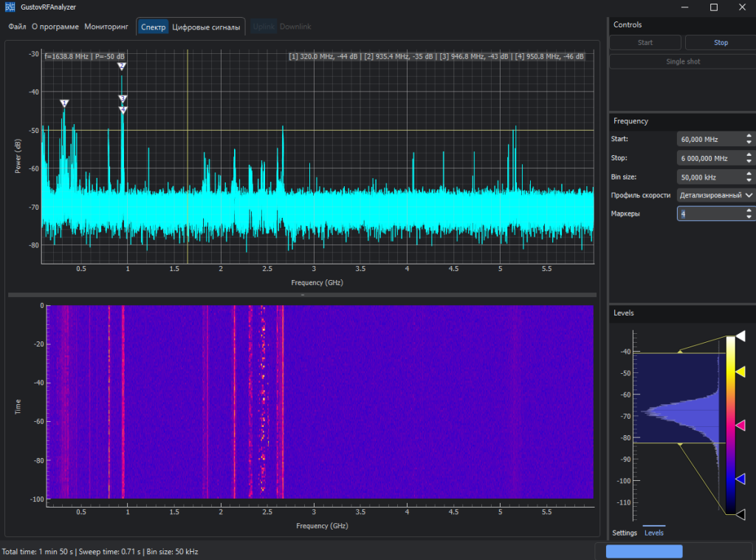Open the Файл menu

[x=17, y=27]
